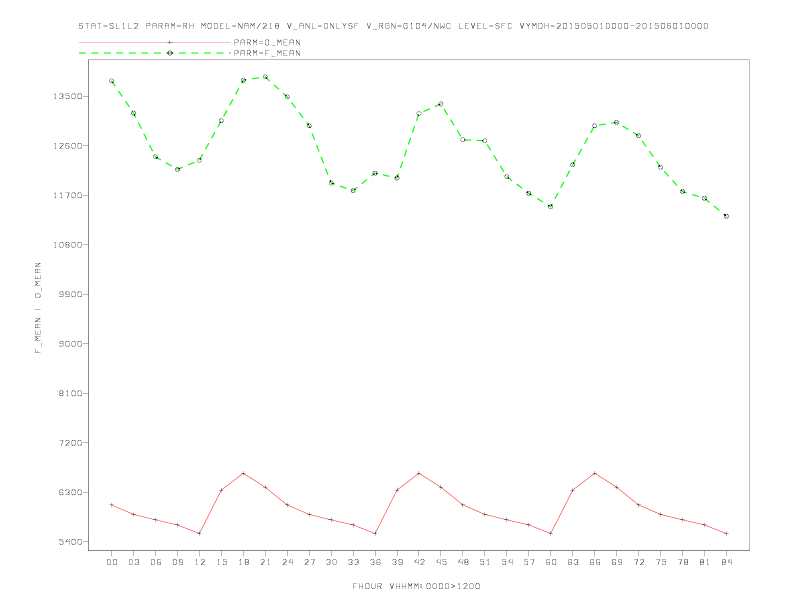Screen dimensions: 792x612
Task: Click the 00 forecast hour x-axis label
Action: [112, 562]
